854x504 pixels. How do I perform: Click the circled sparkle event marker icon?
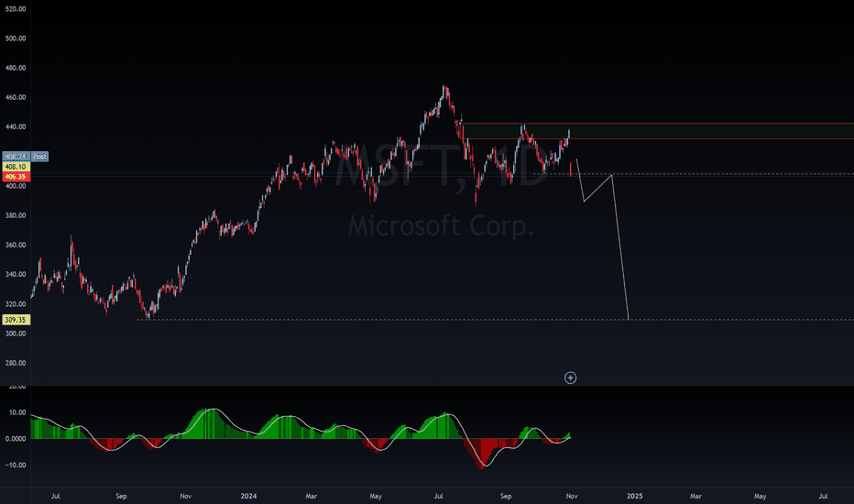point(570,378)
